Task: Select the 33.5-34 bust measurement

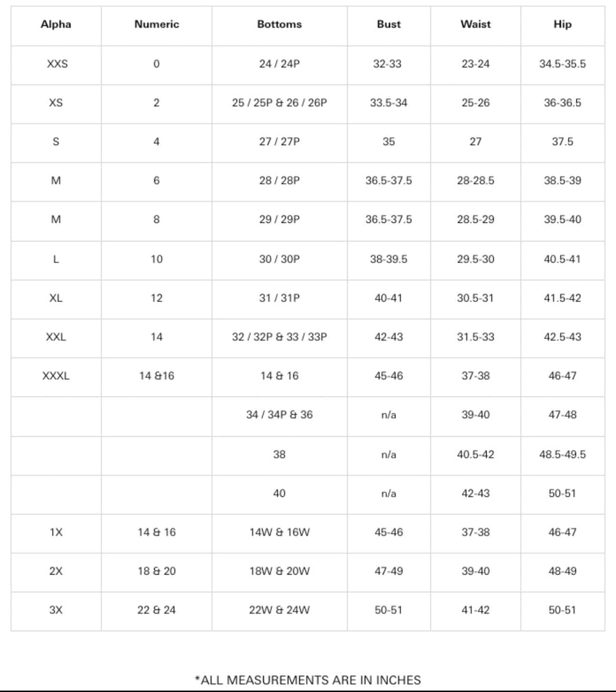Action: pyautogui.click(x=389, y=103)
